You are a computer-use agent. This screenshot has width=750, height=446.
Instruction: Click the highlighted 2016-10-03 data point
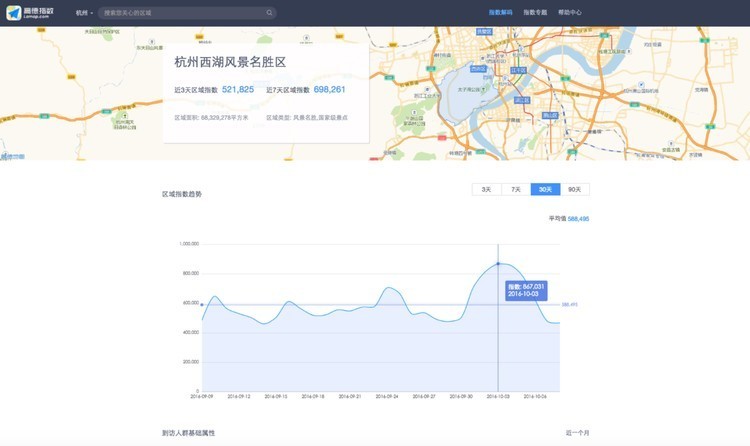tap(498, 264)
